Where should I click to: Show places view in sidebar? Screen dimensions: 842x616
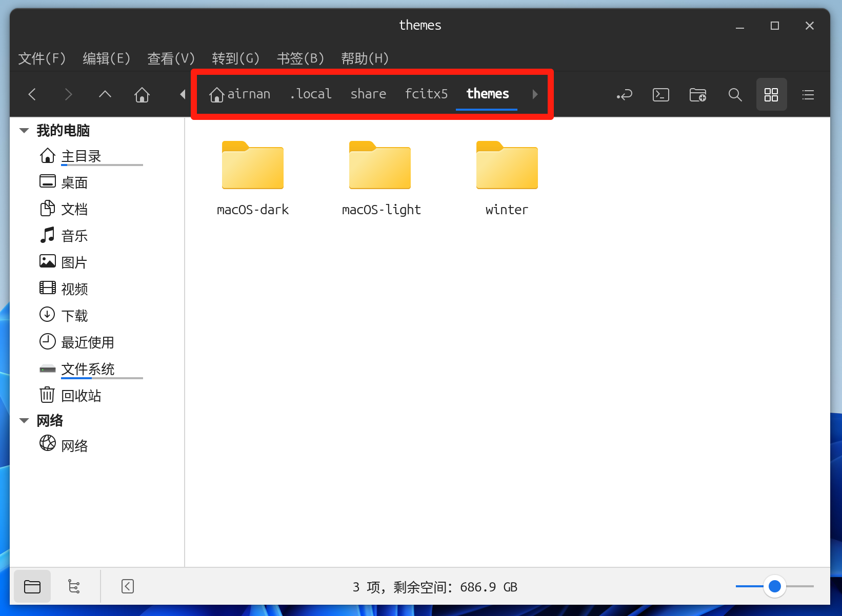32,586
